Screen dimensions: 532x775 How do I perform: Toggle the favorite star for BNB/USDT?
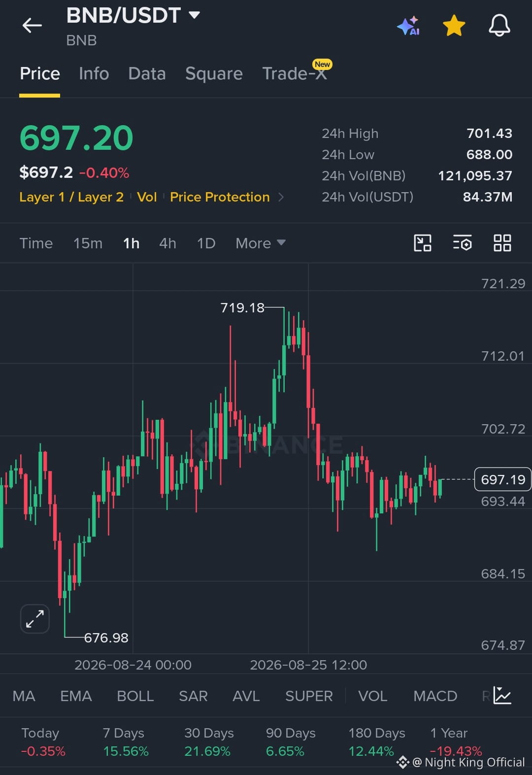click(x=454, y=26)
